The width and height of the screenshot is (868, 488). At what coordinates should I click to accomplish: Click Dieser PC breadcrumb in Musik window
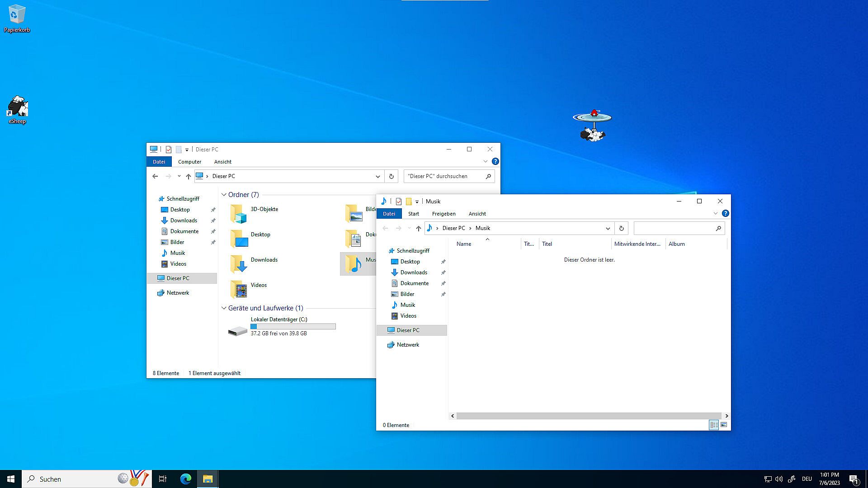coord(453,228)
